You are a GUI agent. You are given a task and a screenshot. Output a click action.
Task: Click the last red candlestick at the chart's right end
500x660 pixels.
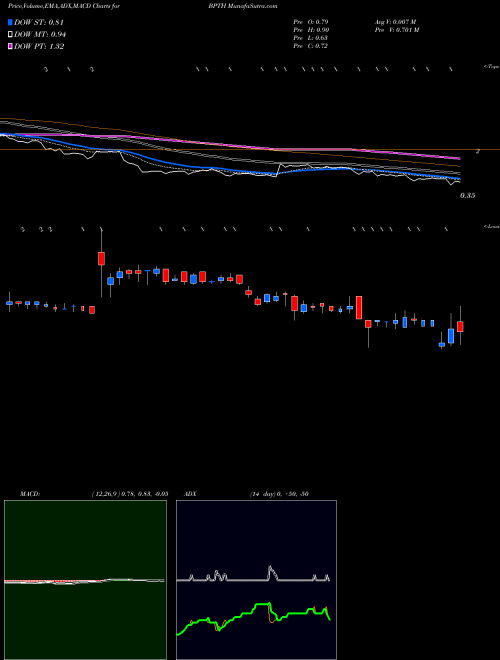(x=460, y=326)
